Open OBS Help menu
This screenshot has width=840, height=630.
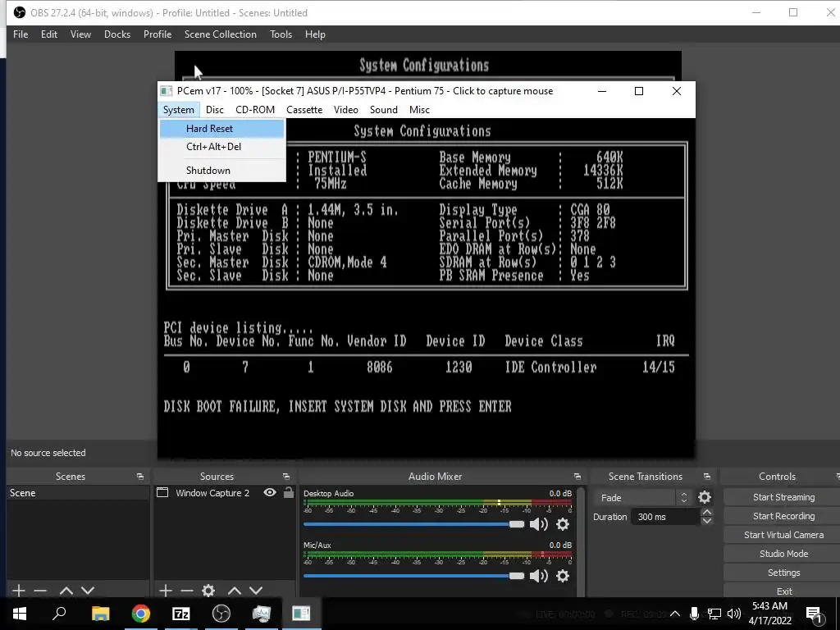(x=315, y=34)
